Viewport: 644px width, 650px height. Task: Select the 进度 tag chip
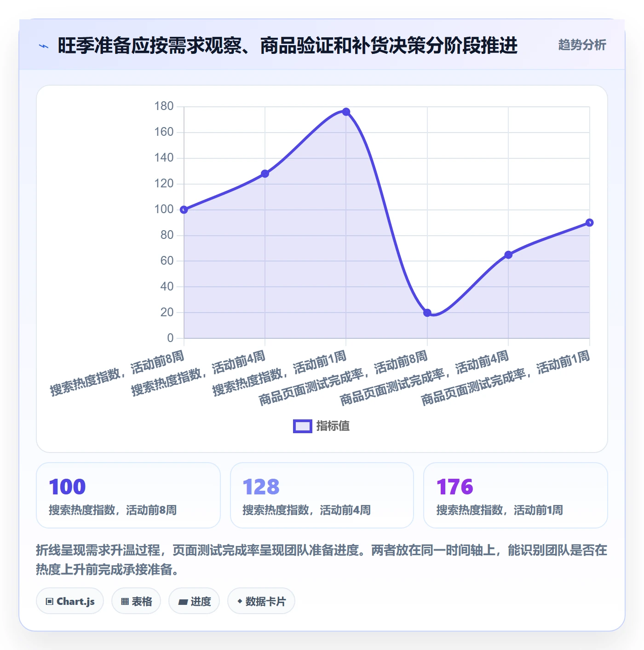point(194,601)
